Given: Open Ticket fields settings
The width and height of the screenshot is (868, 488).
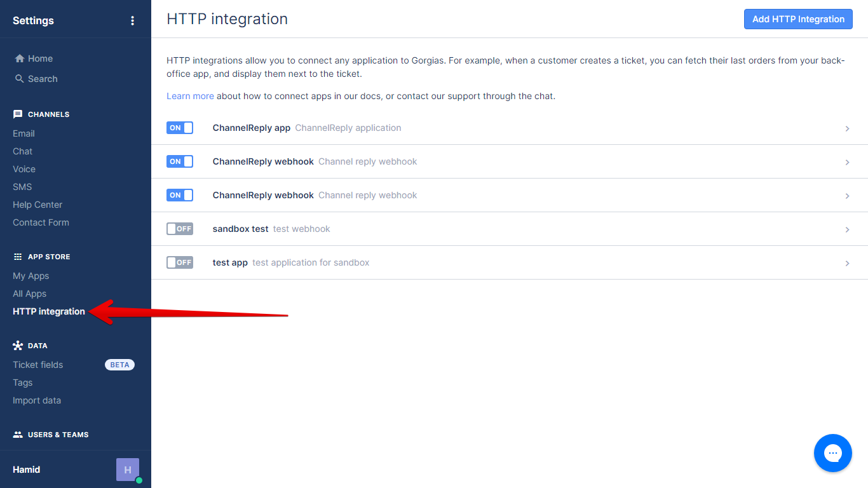Looking at the screenshot, I should click(37, 365).
